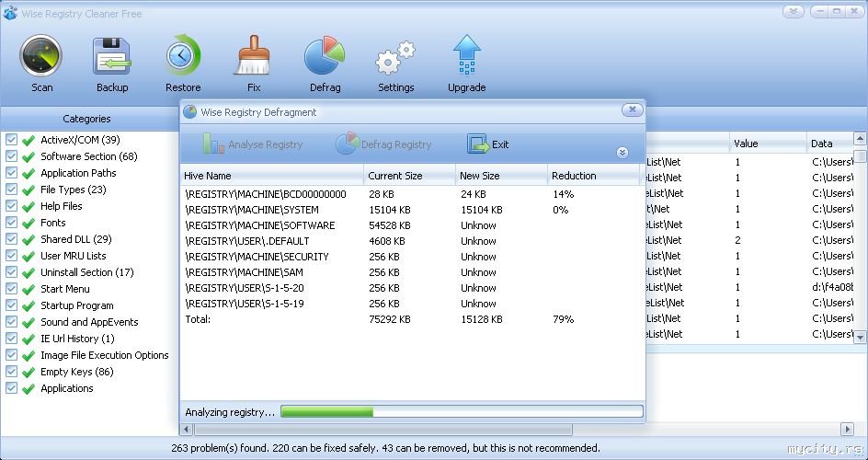Toggle the User MRU Lists checkbox

pyautogui.click(x=11, y=256)
